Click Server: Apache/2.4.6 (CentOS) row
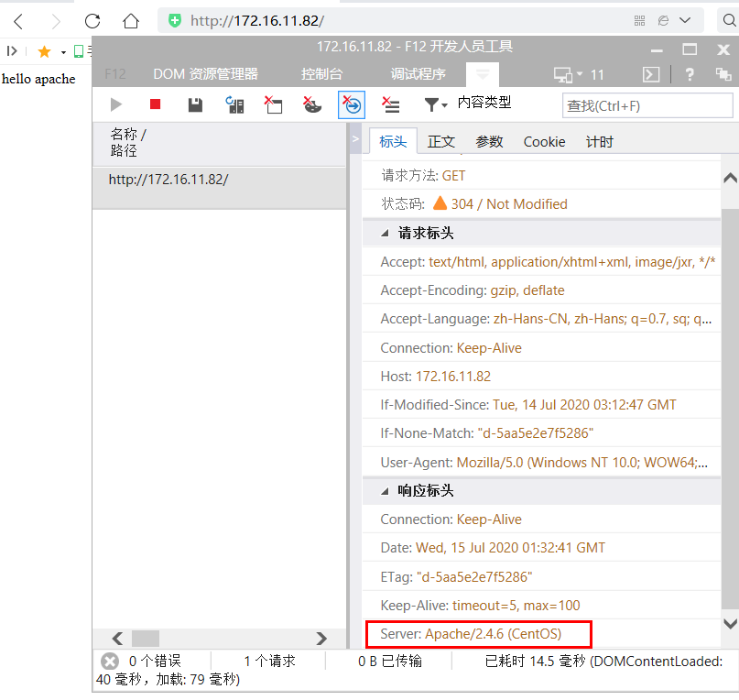Screen dimensions: 739x700 (x=542, y=633)
